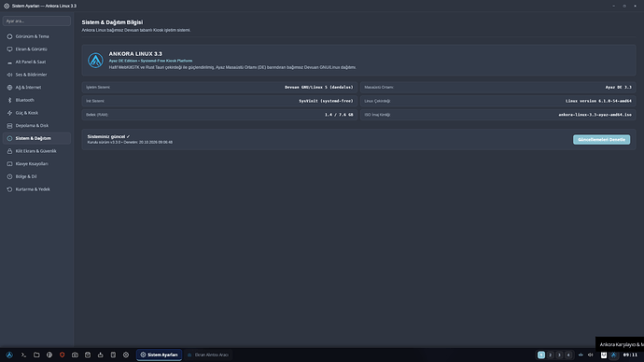Open the clipboard notes icon in the taskbar
Screen dimensions: 644x362
point(113,355)
